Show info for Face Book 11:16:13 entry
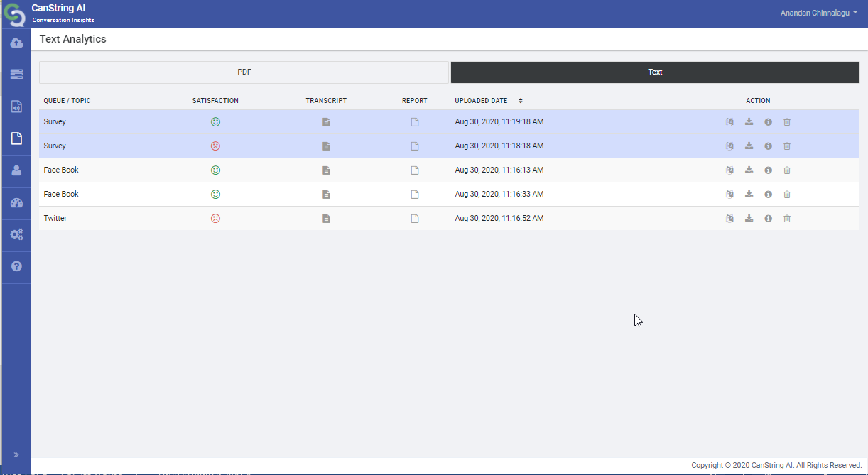This screenshot has height=475, width=868. click(x=768, y=170)
